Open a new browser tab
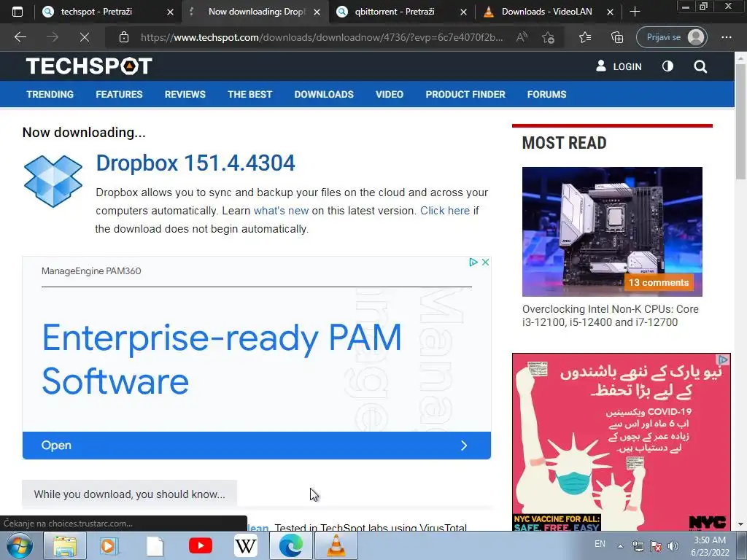Screen dimensions: 747x560 click(x=635, y=12)
